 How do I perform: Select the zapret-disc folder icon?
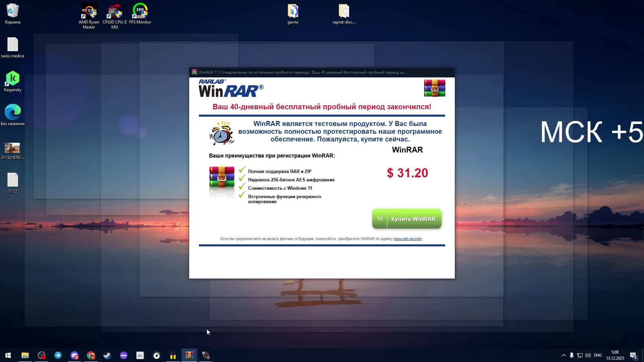click(x=344, y=12)
